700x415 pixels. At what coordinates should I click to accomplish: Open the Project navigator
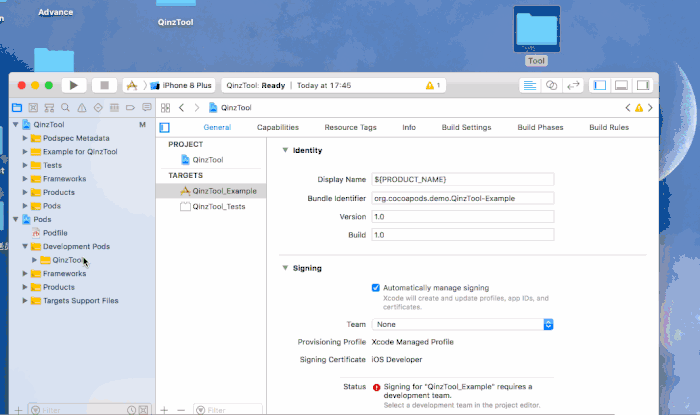click(x=17, y=108)
